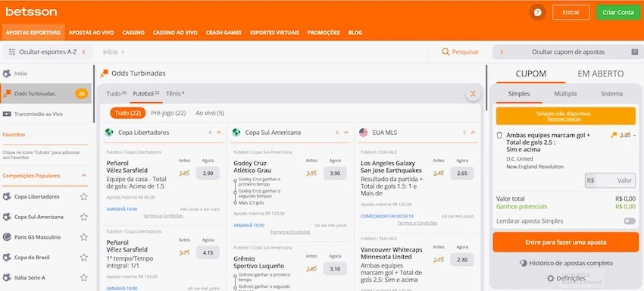Click the Definições gear icon
The height and width of the screenshot is (291, 644).
click(x=551, y=278)
